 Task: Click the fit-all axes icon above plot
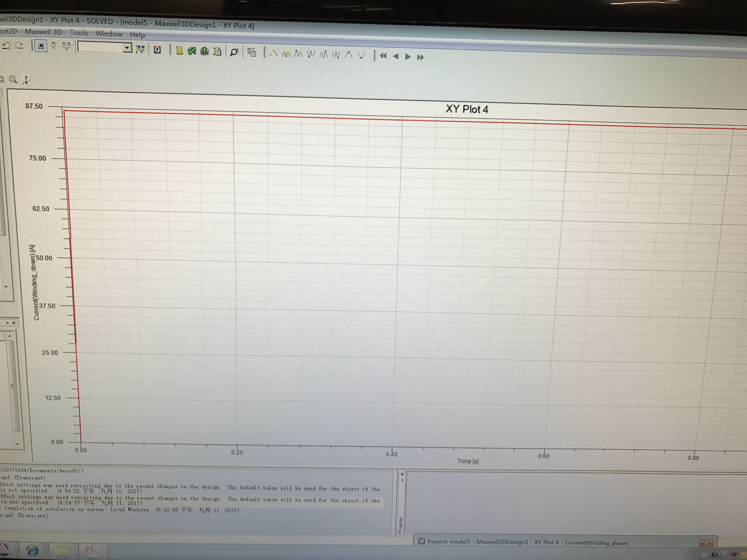pyautogui.click(x=26, y=80)
